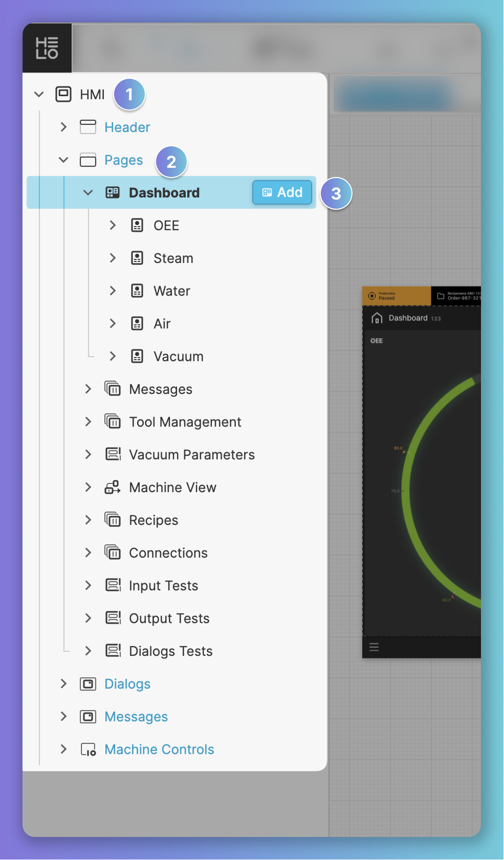The height and width of the screenshot is (860, 504).
Task: Collapse the Dashboard page chevron
Action: (x=88, y=193)
